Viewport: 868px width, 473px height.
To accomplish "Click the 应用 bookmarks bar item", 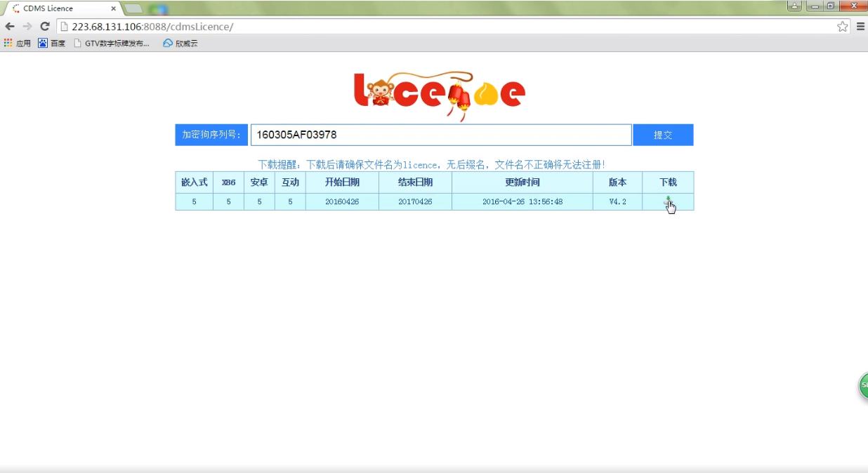I will (x=23, y=43).
